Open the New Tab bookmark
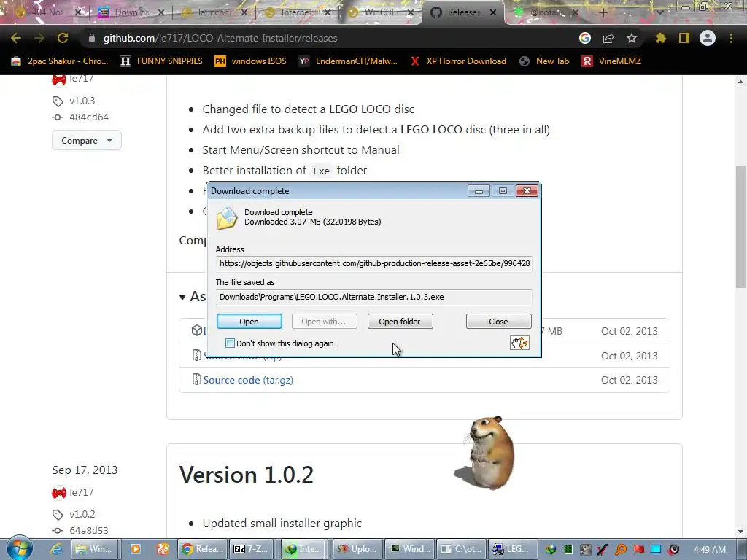 (x=544, y=61)
